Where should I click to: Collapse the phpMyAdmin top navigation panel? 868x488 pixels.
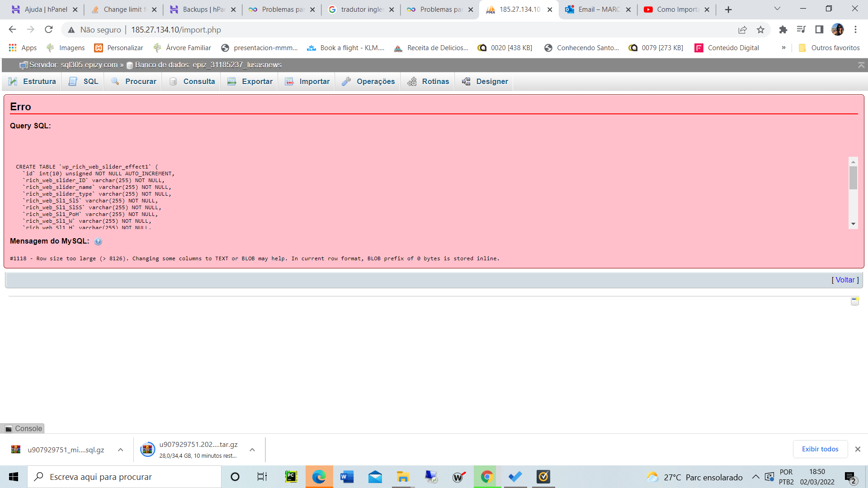click(861, 66)
